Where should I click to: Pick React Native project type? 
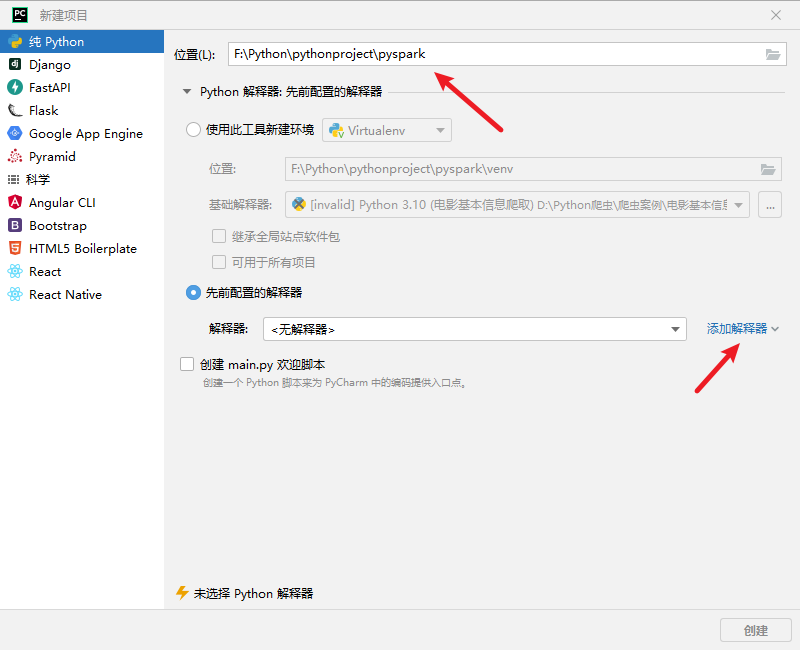pyautogui.click(x=82, y=294)
